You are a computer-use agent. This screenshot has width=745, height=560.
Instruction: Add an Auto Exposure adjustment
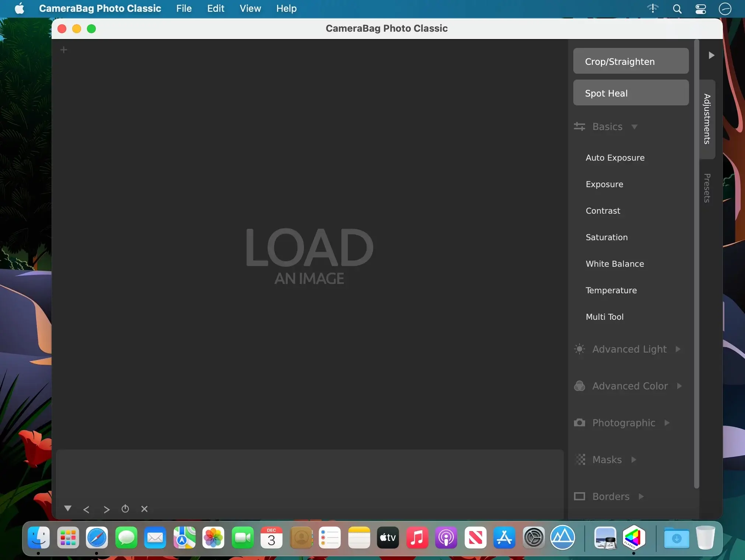[x=615, y=158]
